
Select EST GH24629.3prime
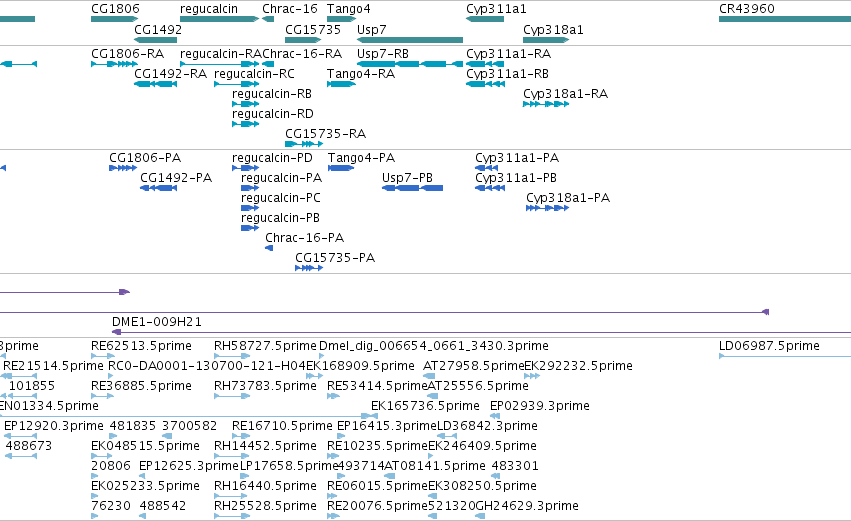click(x=526, y=506)
